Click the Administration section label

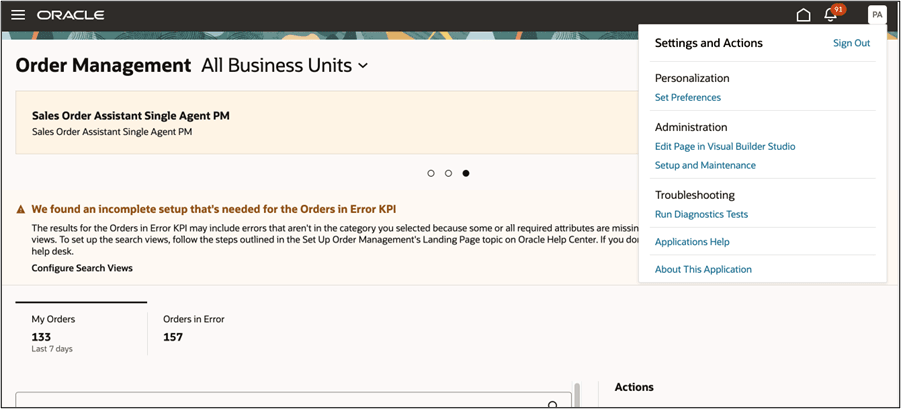(x=691, y=127)
